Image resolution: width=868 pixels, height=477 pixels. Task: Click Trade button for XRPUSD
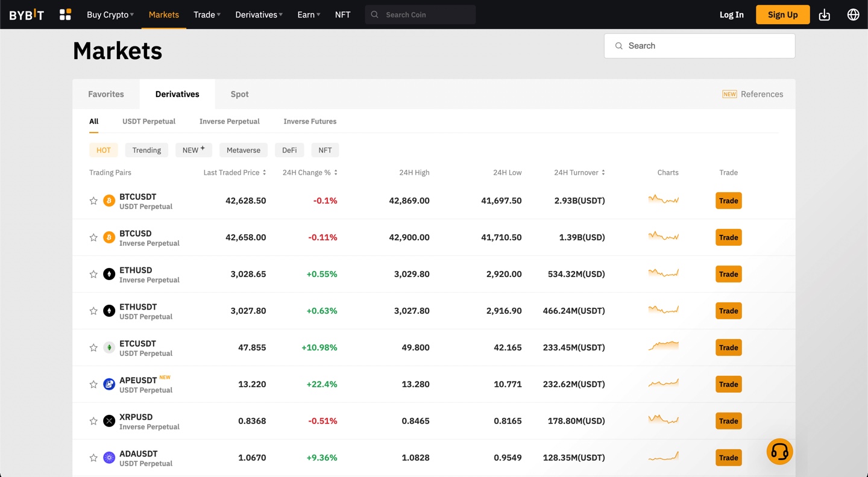coord(729,421)
